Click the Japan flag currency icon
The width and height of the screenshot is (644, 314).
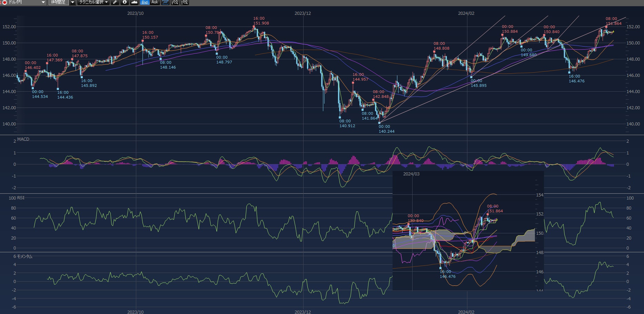(x=4, y=2)
